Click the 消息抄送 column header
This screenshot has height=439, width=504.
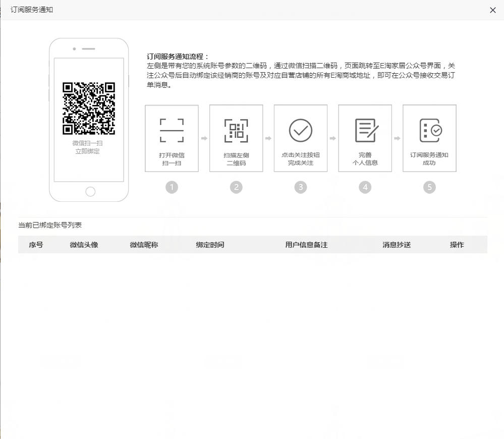coord(397,245)
